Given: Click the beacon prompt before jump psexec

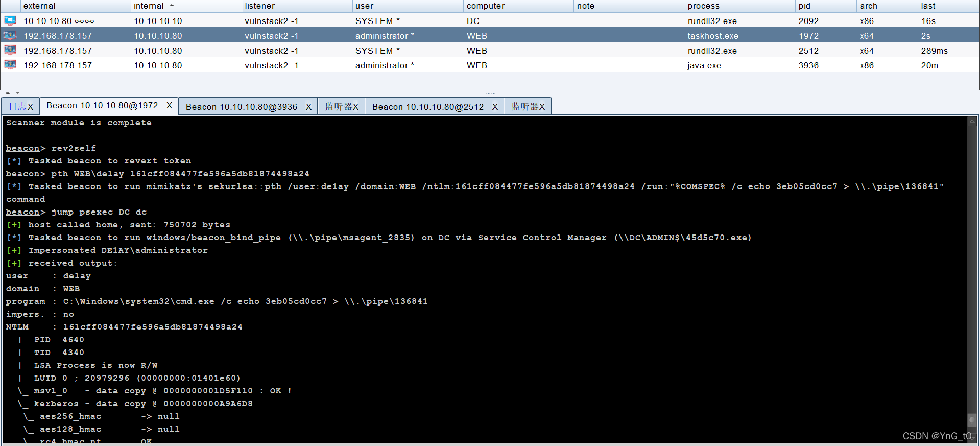Looking at the screenshot, I should pyautogui.click(x=25, y=212).
